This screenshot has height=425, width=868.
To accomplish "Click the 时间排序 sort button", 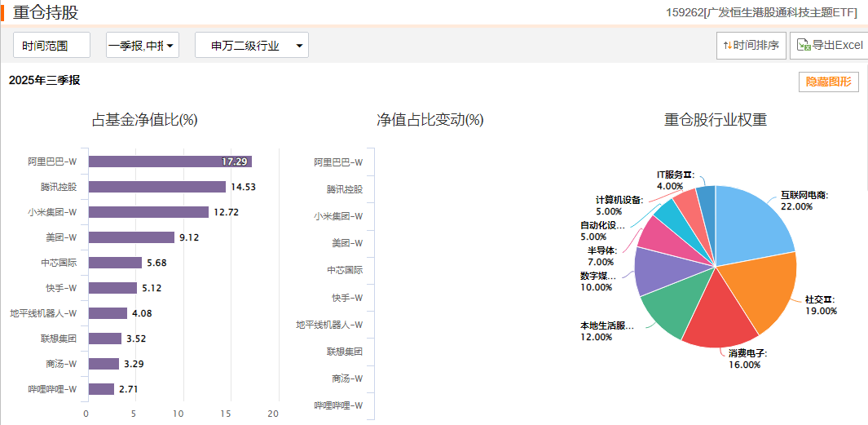I will [x=751, y=46].
